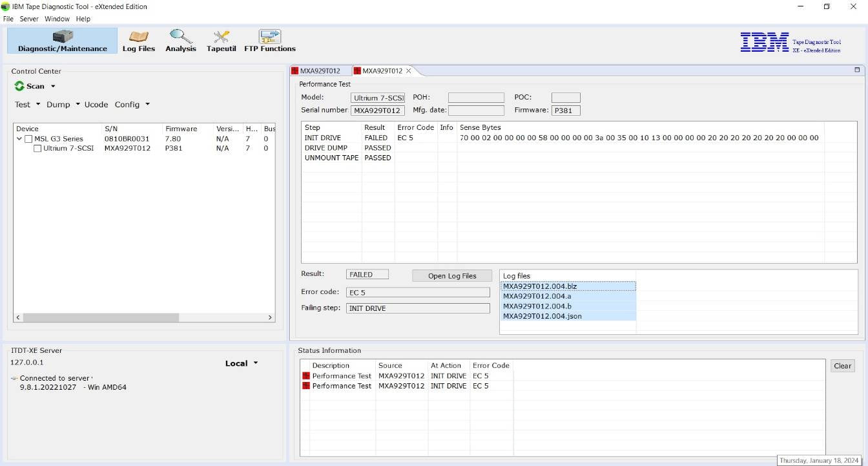The image size is (868, 466).
Task: Click the Model field Ultrium 7-SCSI
Action: coord(378,98)
